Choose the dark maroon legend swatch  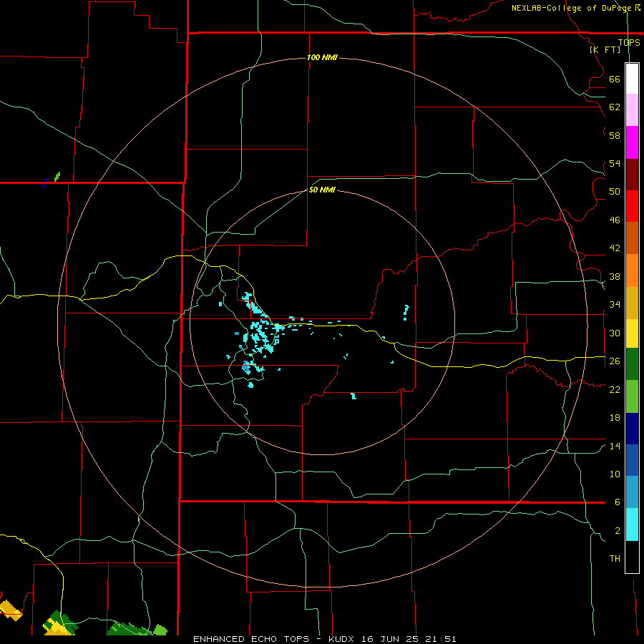pyautogui.click(x=632, y=174)
